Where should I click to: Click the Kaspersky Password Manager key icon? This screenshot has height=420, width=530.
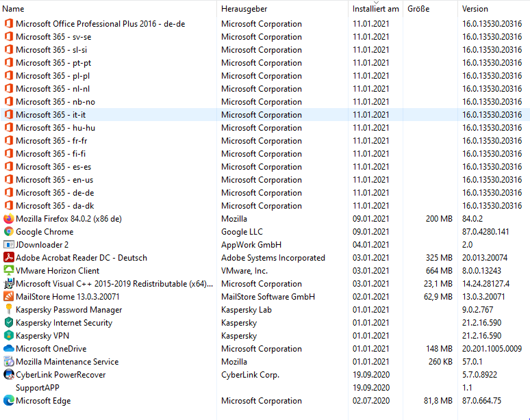pyautogui.click(x=9, y=310)
